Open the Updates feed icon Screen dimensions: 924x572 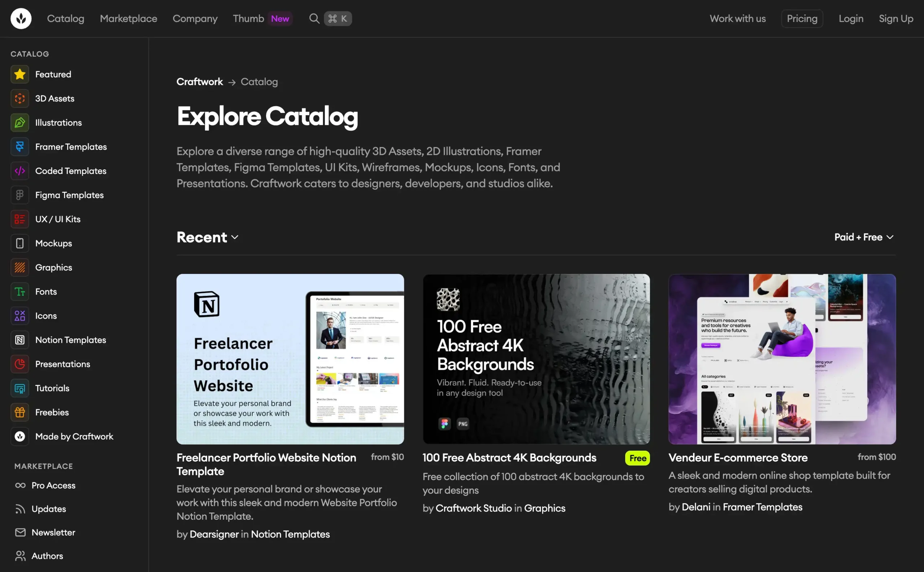pos(21,509)
